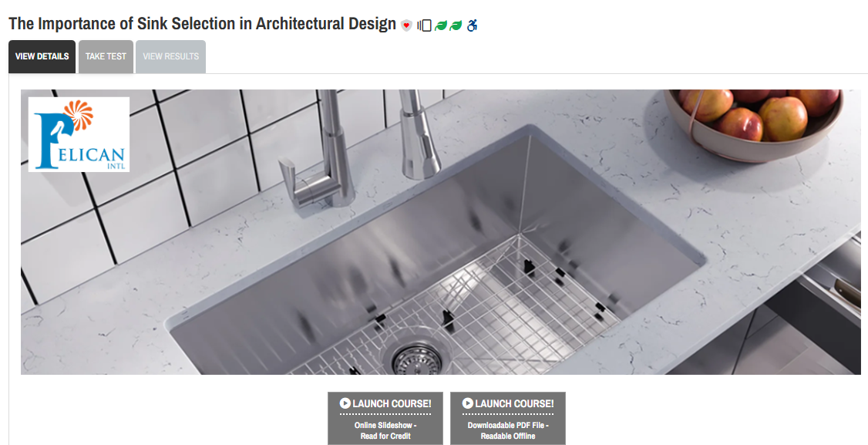Switch to the Take Test tab

click(106, 56)
